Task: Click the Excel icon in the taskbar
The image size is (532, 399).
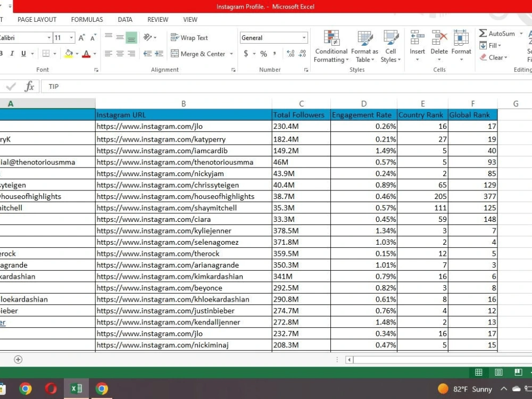Action: click(76, 388)
